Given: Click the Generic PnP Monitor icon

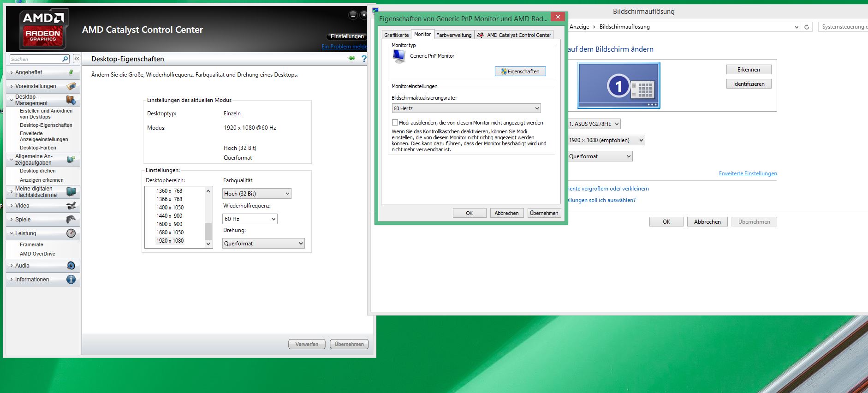Looking at the screenshot, I should click(x=399, y=56).
